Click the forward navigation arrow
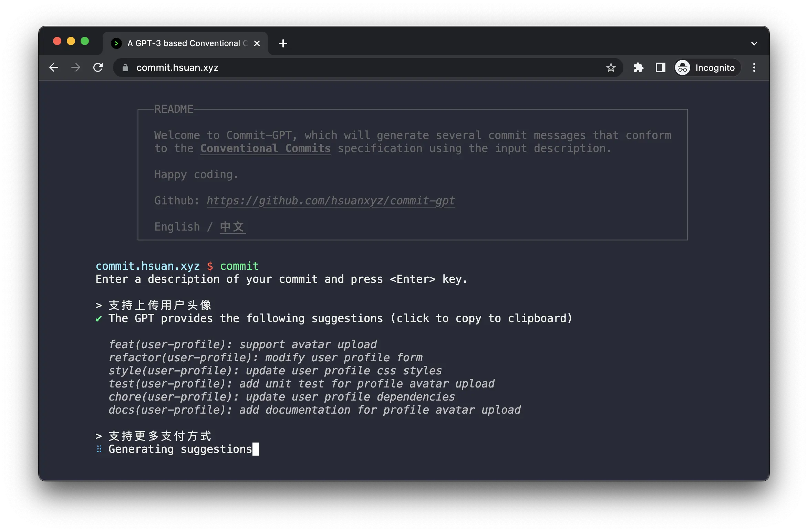 (x=76, y=67)
